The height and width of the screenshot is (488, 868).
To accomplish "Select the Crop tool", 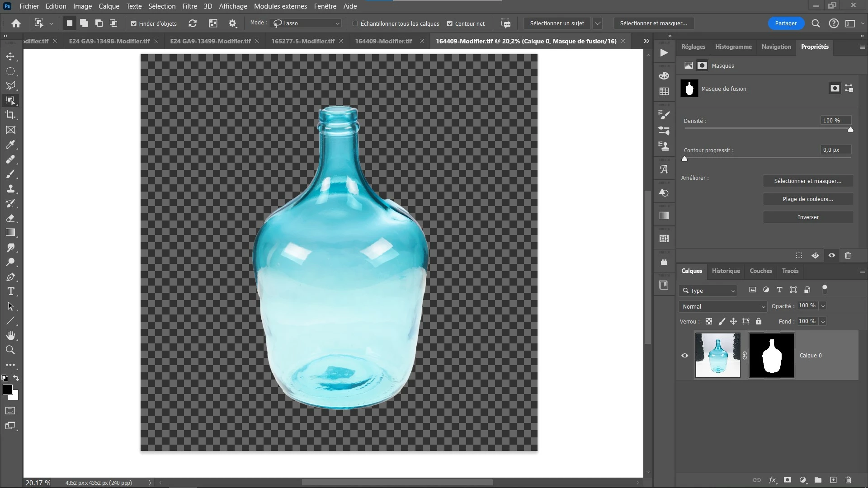I will 10,115.
